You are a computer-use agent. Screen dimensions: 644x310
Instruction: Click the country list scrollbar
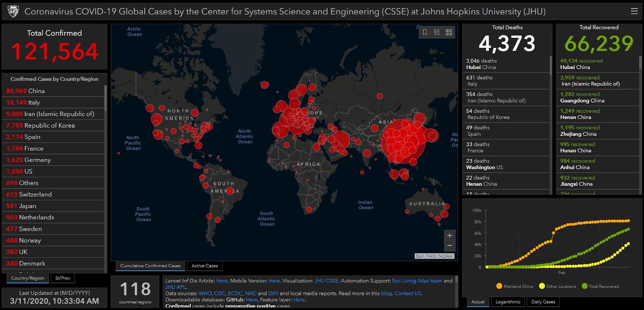click(105, 98)
